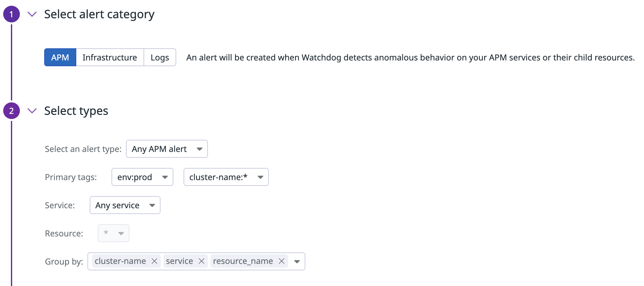Image resolution: width=644 pixels, height=286 pixels.
Task: Click the chevron beside Select alert category
Action: (x=32, y=14)
